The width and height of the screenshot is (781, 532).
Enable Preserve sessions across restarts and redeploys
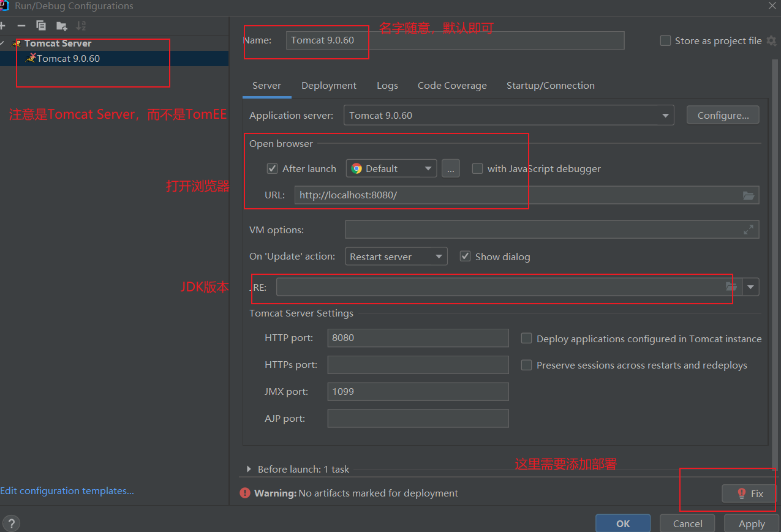[526, 365]
